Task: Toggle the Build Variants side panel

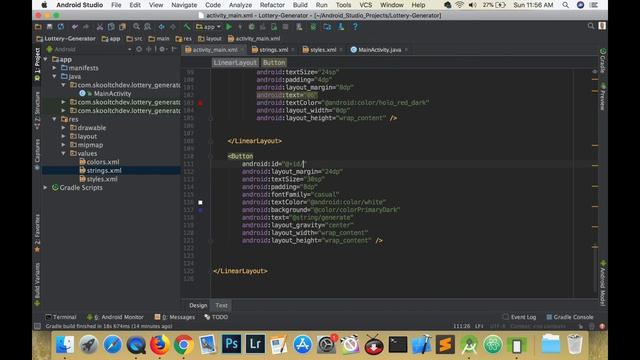Action: (x=37, y=284)
